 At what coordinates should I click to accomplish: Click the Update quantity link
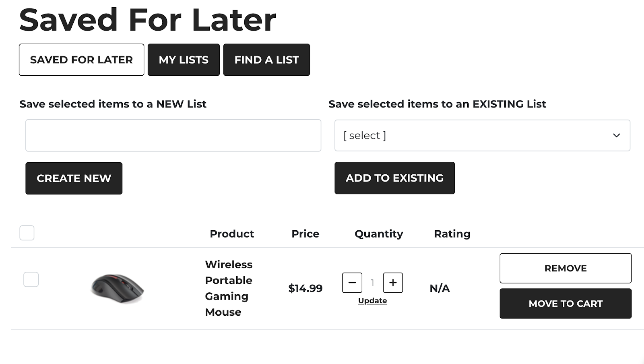[x=372, y=301]
